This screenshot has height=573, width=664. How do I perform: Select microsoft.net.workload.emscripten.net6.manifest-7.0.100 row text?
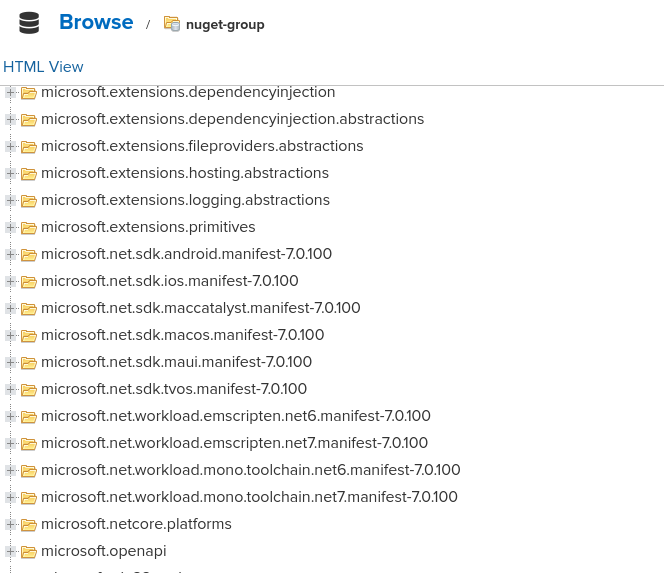pyautogui.click(x=236, y=416)
